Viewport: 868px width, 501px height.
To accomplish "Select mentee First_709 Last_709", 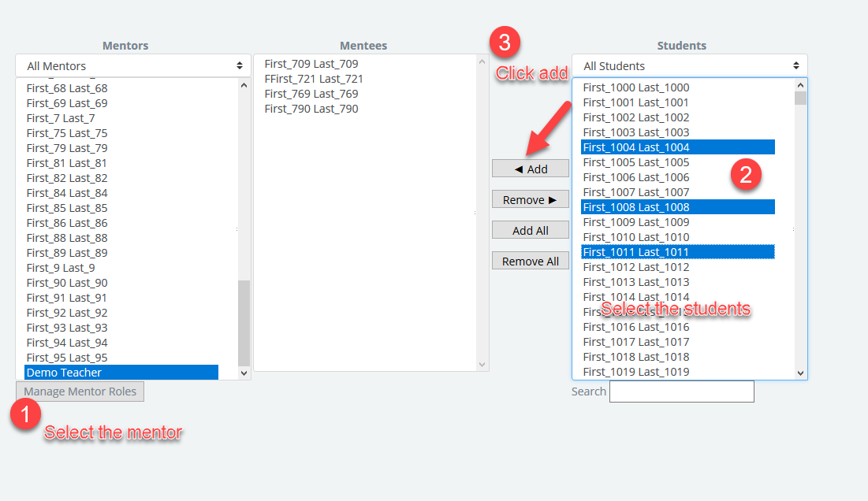I will pyautogui.click(x=311, y=64).
